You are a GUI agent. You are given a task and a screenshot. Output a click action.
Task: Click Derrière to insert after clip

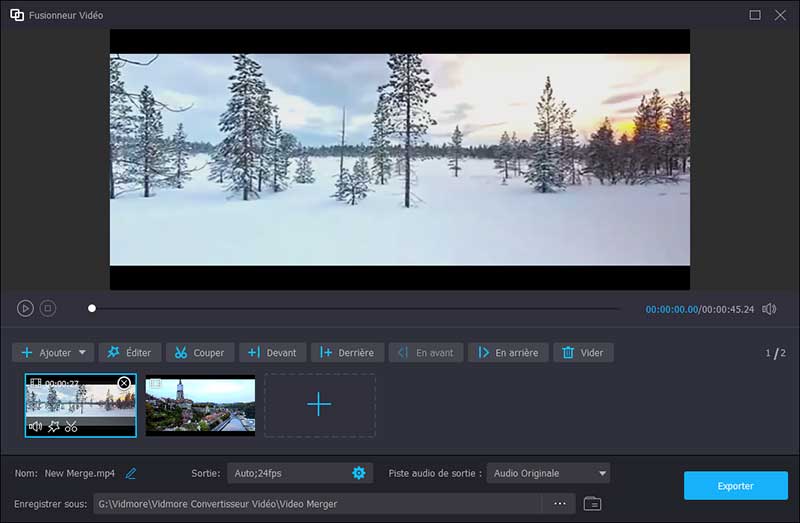point(346,353)
